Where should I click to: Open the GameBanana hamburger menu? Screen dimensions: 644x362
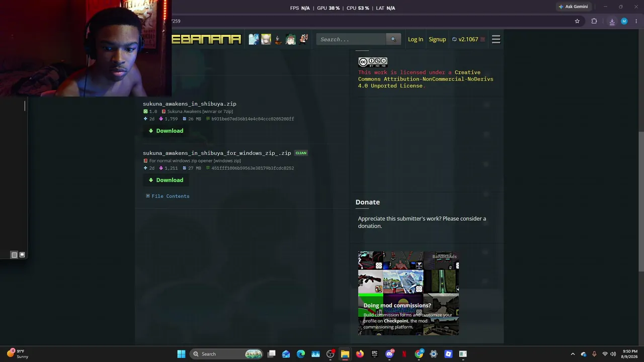click(496, 39)
